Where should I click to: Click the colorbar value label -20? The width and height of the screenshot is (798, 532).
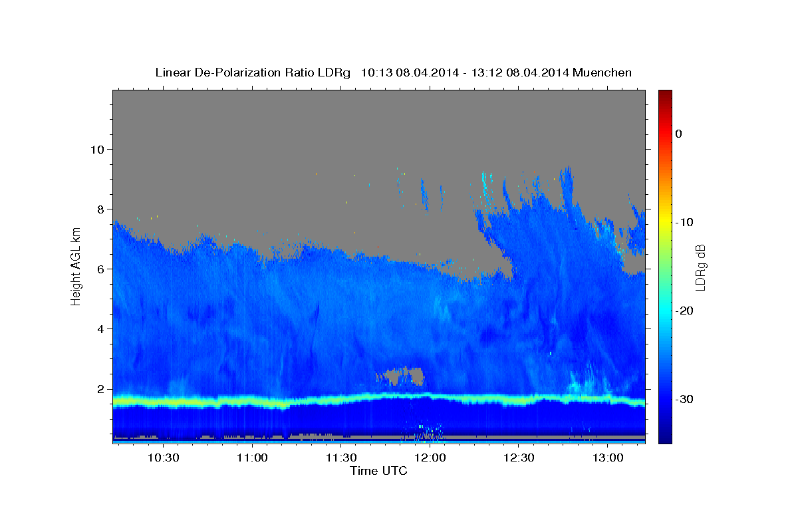(x=685, y=311)
